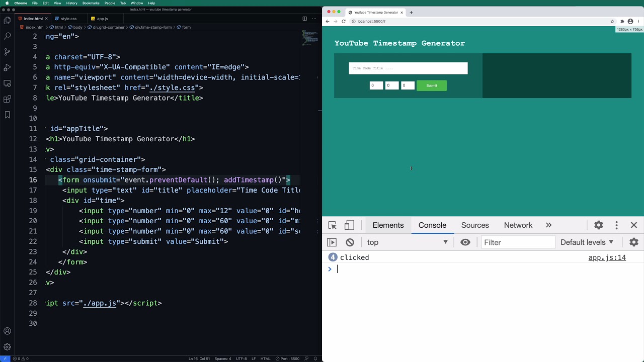Open the Remote Explorer sidebar icon

(x=7, y=83)
